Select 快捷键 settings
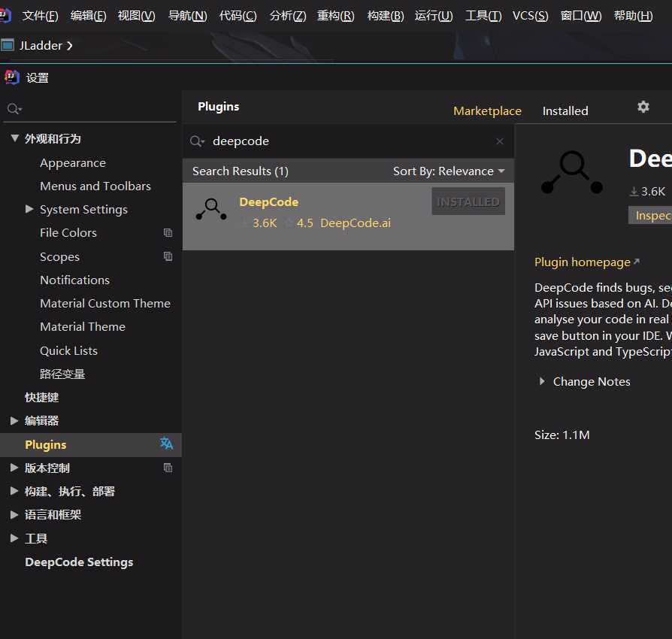This screenshot has width=672, height=639. click(x=41, y=397)
